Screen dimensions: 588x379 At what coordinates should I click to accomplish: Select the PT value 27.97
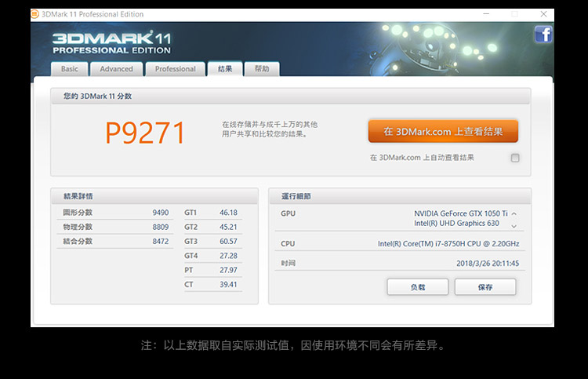coord(228,270)
